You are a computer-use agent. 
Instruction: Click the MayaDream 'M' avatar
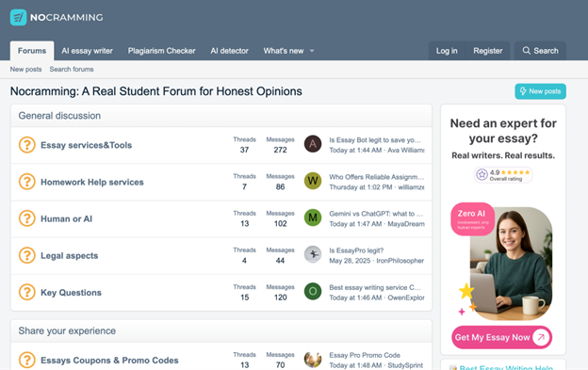click(x=313, y=217)
